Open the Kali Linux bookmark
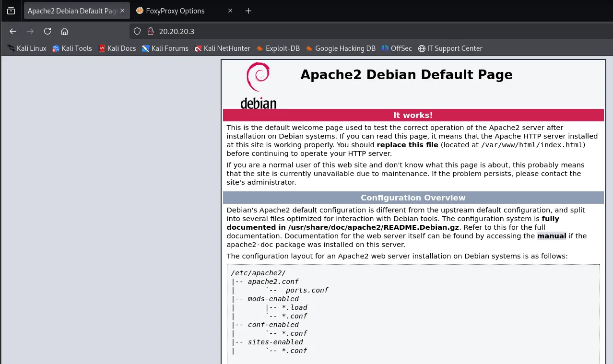 pyautogui.click(x=27, y=48)
